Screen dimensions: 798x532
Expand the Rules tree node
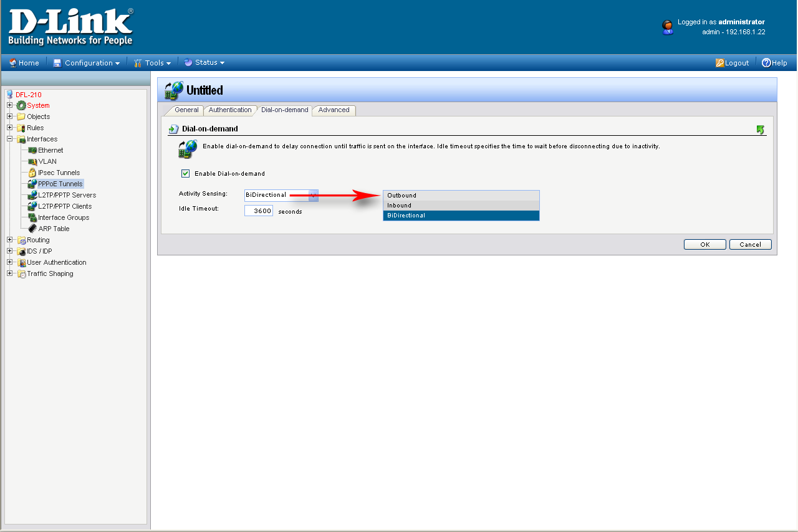(10, 128)
